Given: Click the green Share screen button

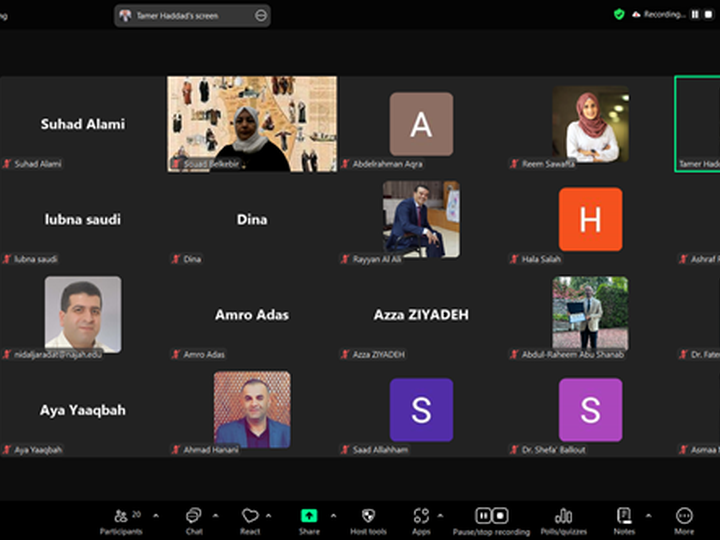Looking at the screenshot, I should [309, 516].
